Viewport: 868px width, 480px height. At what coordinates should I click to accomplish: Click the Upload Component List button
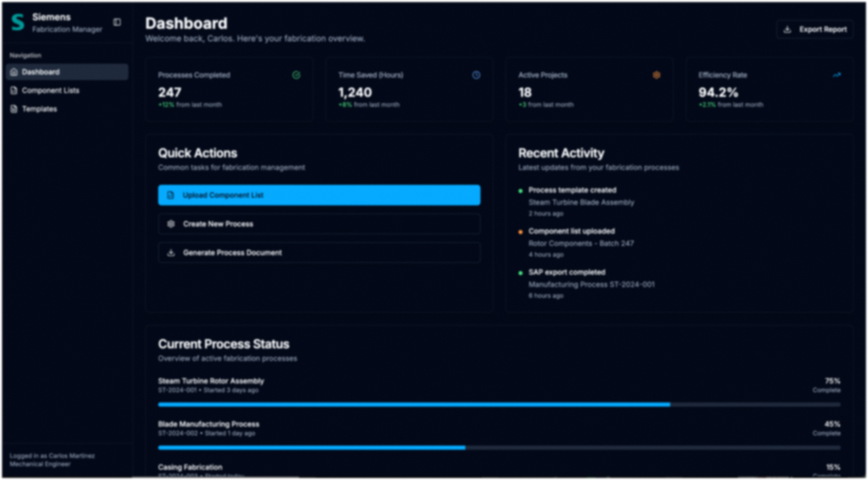click(319, 195)
